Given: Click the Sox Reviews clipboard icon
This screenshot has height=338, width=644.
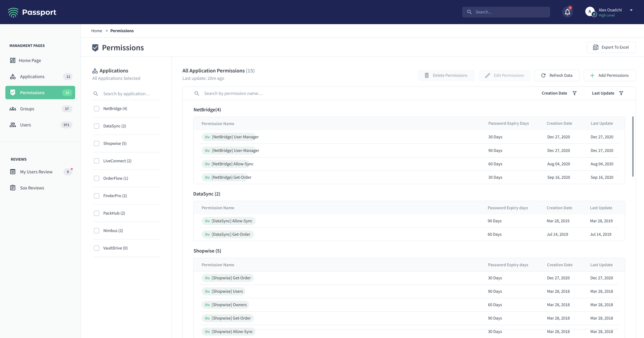Looking at the screenshot, I should (x=13, y=188).
